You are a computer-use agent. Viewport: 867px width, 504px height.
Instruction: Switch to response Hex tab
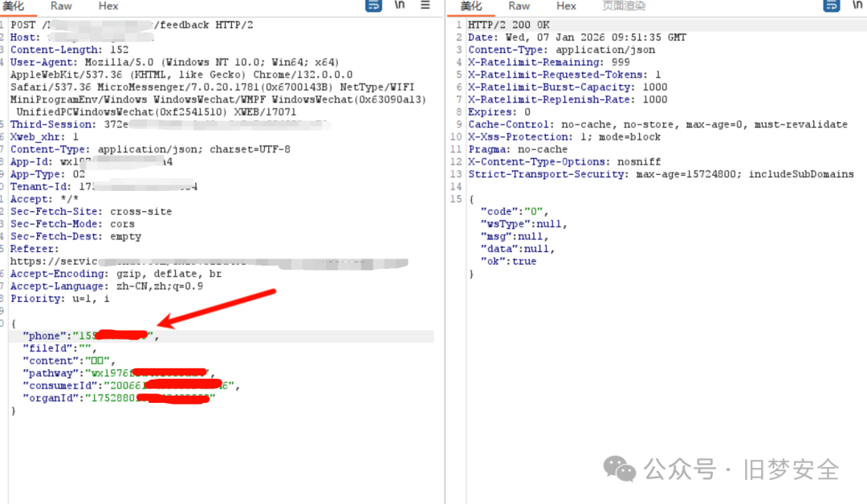(x=566, y=6)
